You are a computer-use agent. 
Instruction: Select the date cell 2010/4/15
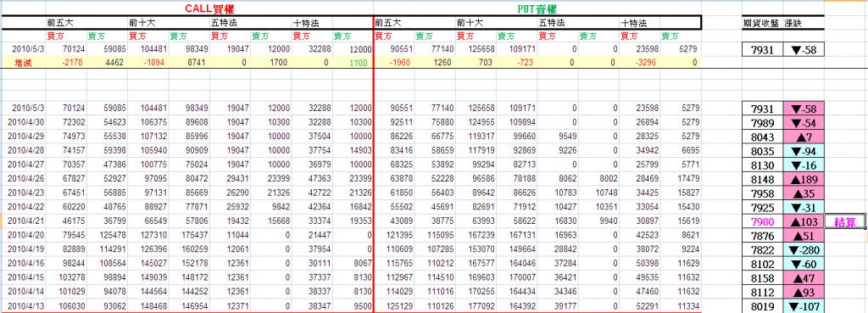[x=24, y=278]
